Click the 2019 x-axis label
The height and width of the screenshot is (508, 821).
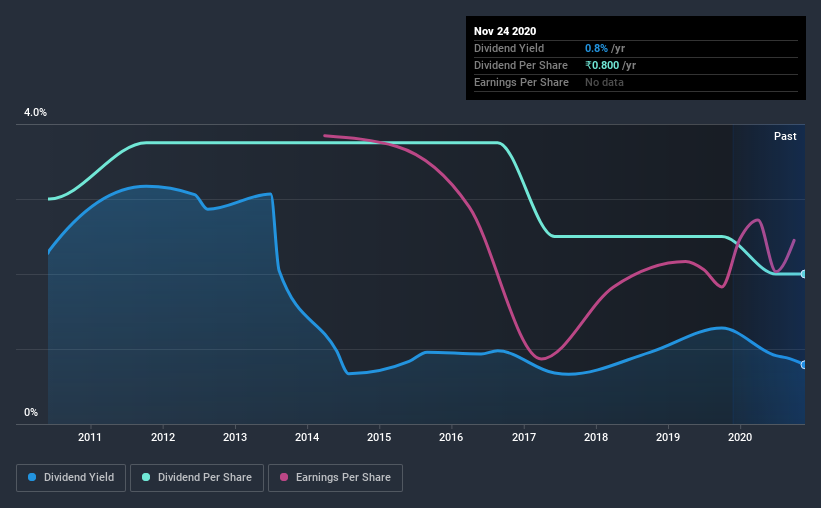click(668, 437)
